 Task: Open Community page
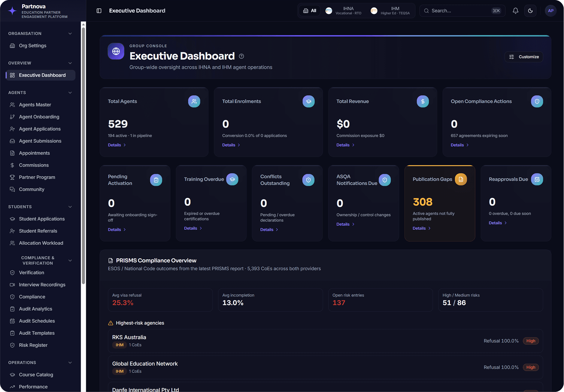pos(40,189)
